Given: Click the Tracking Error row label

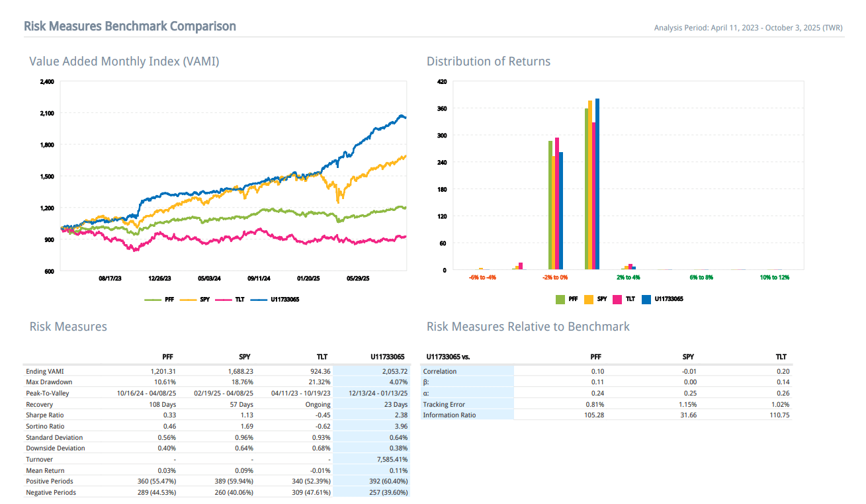Looking at the screenshot, I should click(444, 404).
